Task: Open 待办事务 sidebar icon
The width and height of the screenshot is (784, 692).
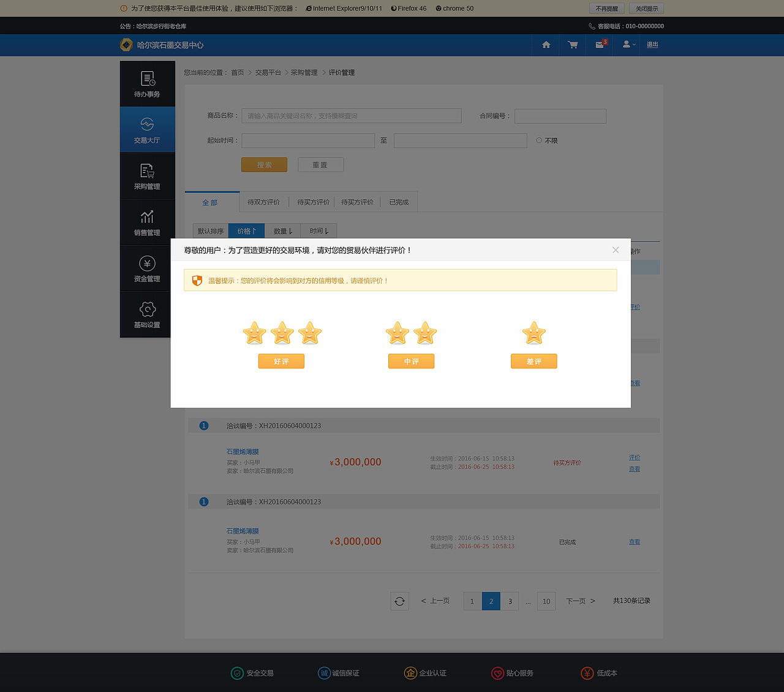Action: coord(148,84)
